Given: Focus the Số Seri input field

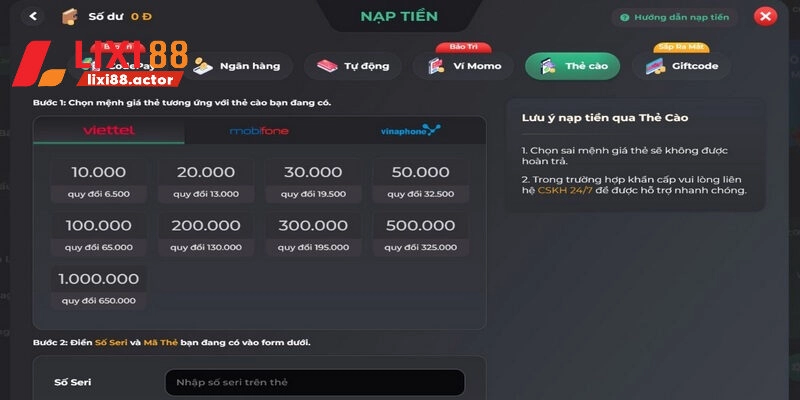Looking at the screenshot, I should tap(314, 382).
